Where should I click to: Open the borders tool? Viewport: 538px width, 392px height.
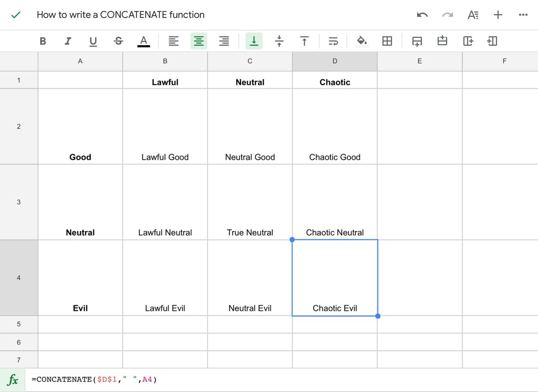[x=387, y=41]
